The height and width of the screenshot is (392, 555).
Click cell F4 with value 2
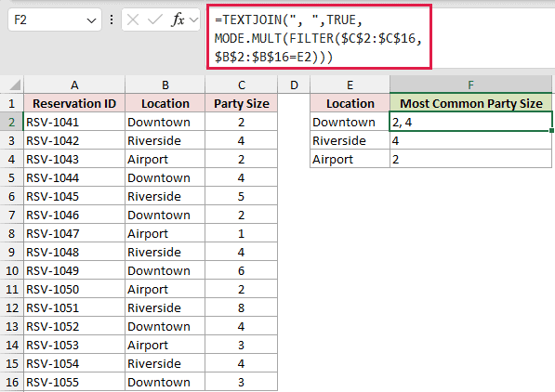470,159
